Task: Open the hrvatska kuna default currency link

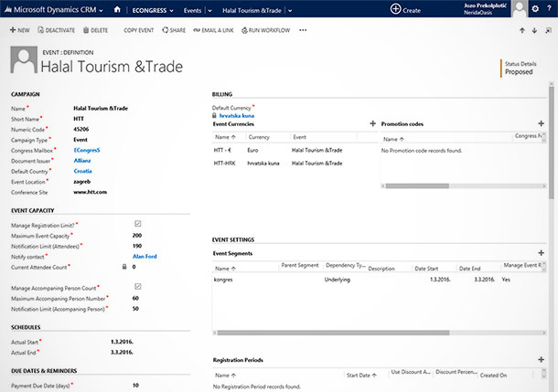Action: (x=237, y=115)
